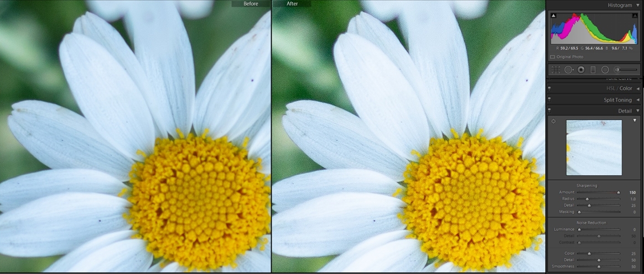Click the Before label above left image
The width and height of the screenshot is (644, 274).
(251, 4)
